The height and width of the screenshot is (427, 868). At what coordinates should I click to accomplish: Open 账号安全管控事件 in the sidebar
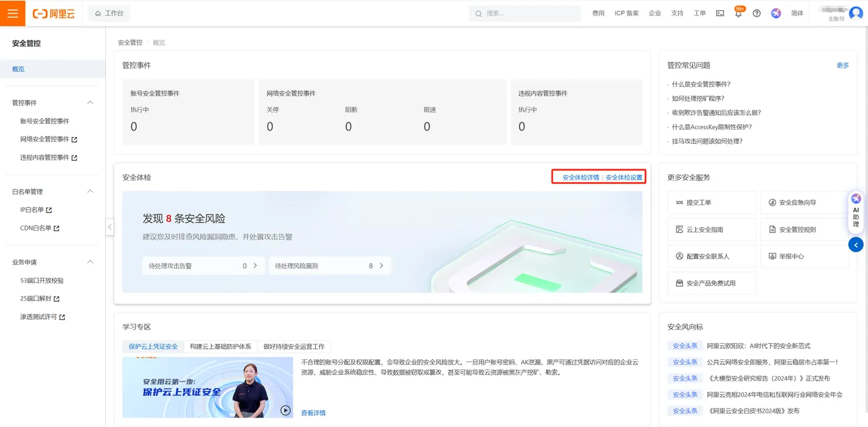click(45, 121)
